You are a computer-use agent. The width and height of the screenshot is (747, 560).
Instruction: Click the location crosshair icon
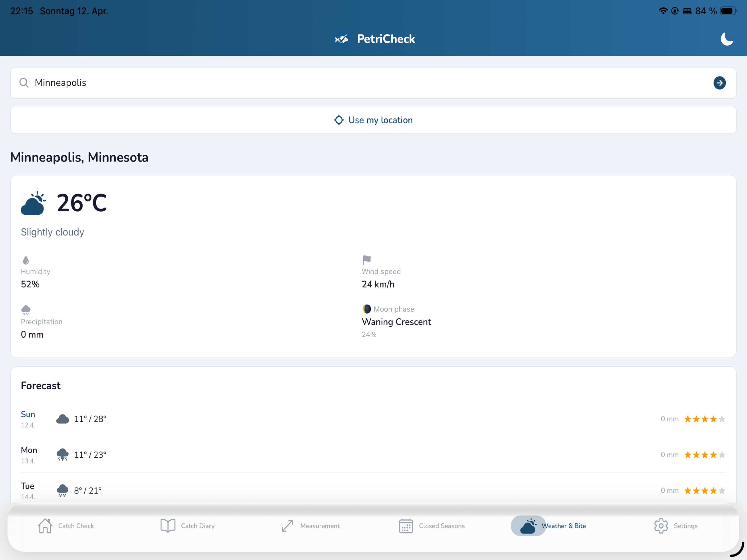coord(339,120)
